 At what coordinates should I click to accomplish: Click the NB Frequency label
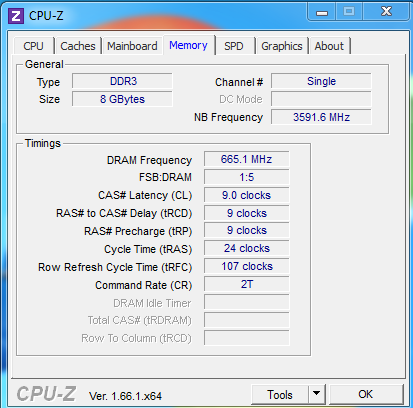[x=229, y=117]
